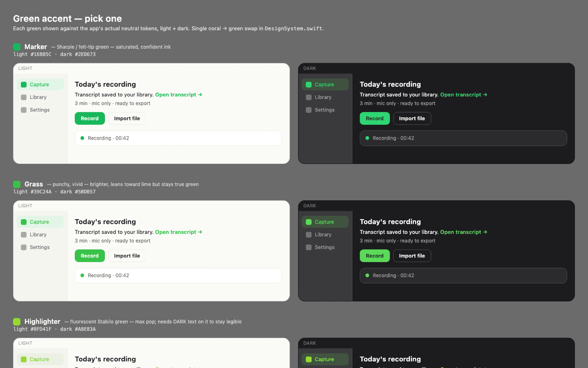This screenshot has height=368, width=588.
Task: Click the 'Marker' heading text
Action: pos(36,47)
